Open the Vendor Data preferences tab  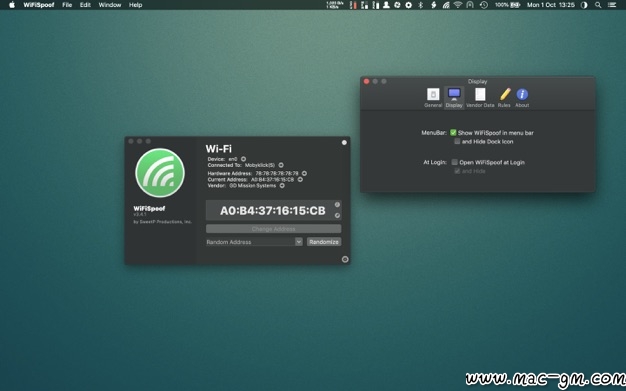[480, 98]
